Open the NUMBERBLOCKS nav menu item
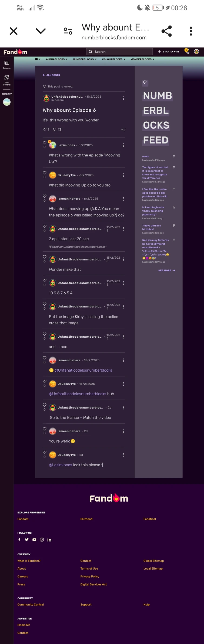The width and height of the screenshot is (204, 644). [x=85, y=59]
